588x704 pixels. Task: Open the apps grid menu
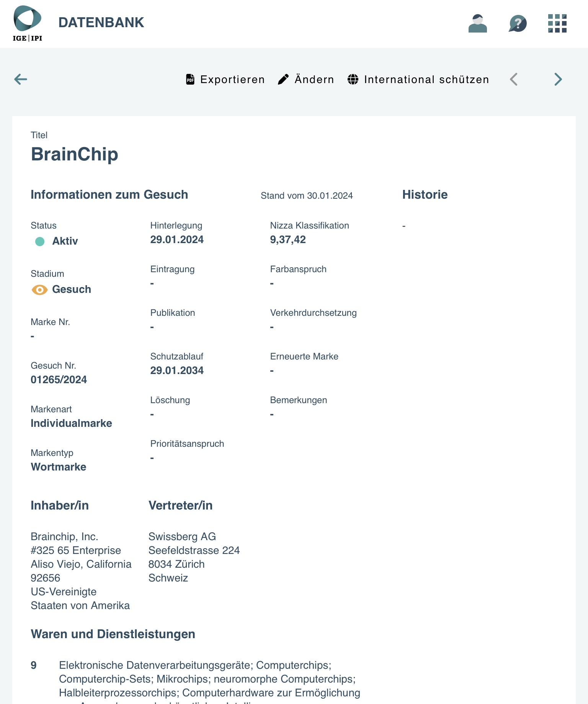[x=557, y=23]
